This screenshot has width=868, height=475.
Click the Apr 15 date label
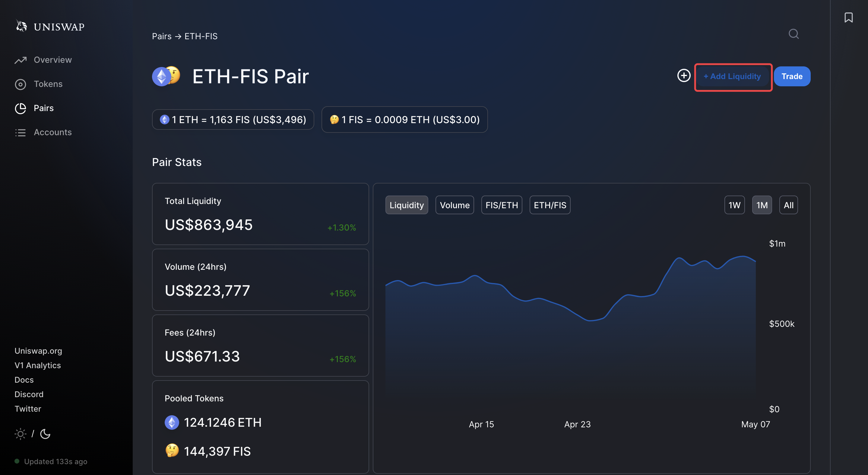pos(481,424)
